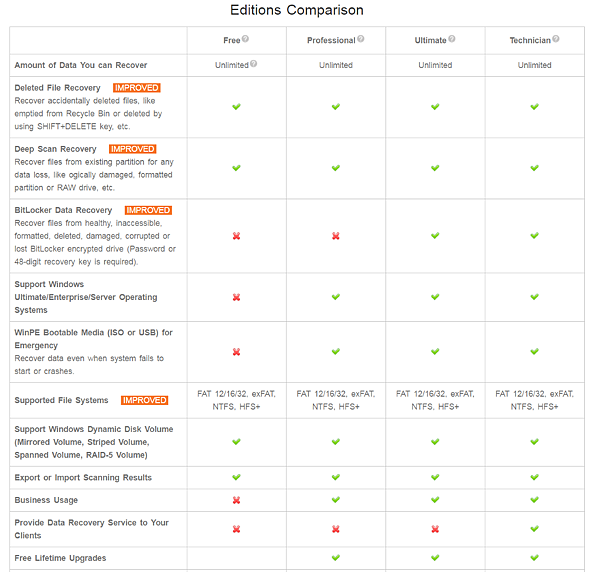Click the help icon after Free's Unlimited
The image size is (600, 572).
[x=254, y=64]
